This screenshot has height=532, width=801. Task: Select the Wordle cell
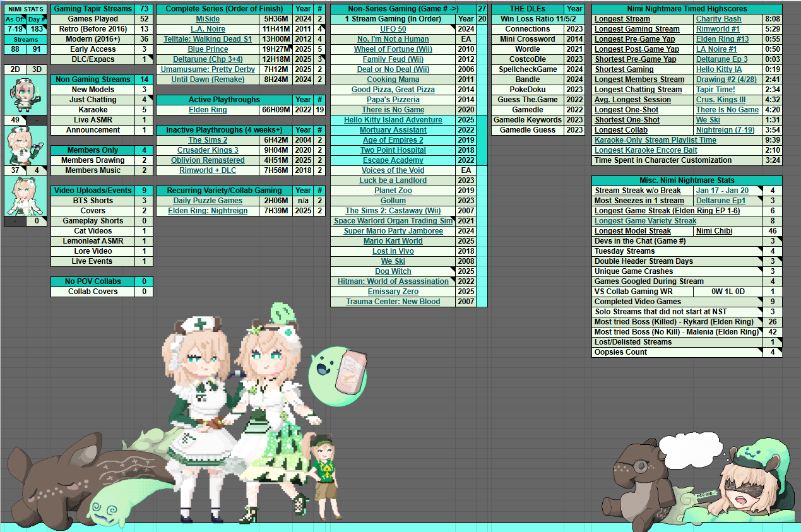pos(528,49)
